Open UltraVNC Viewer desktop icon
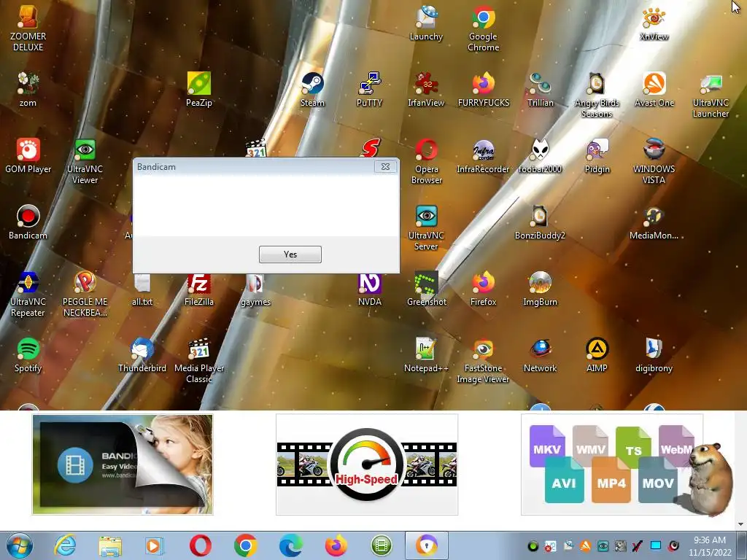This screenshot has height=560, width=747. pos(85,161)
